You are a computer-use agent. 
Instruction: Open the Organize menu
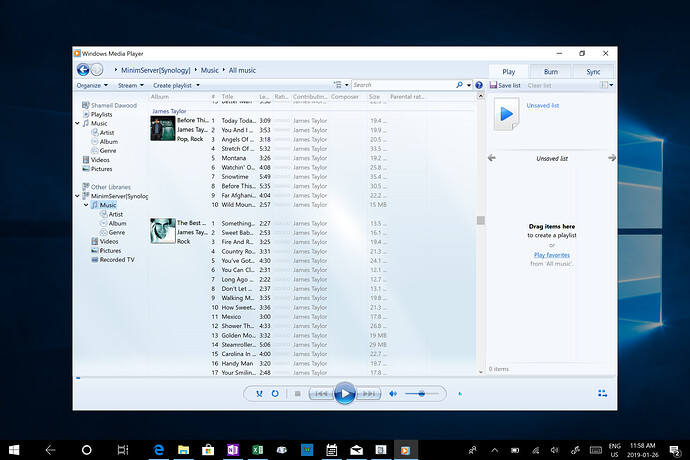92,85
